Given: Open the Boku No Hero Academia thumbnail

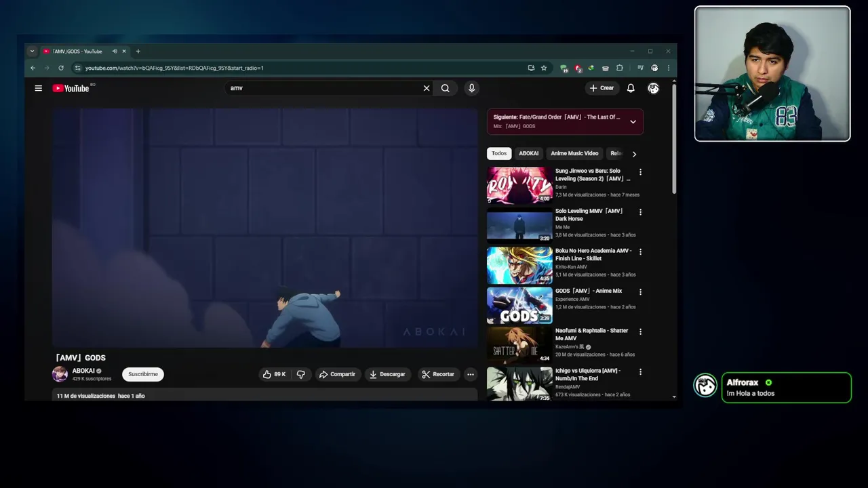Looking at the screenshot, I should tap(519, 265).
